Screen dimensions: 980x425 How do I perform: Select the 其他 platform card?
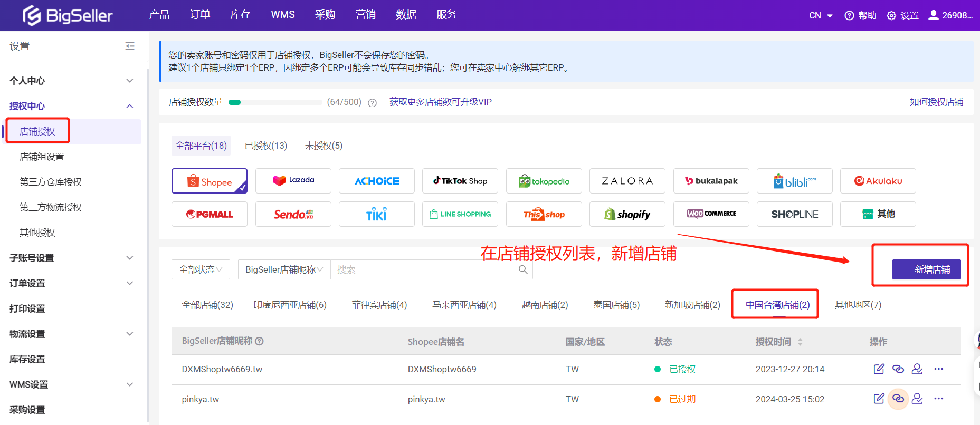pos(878,214)
